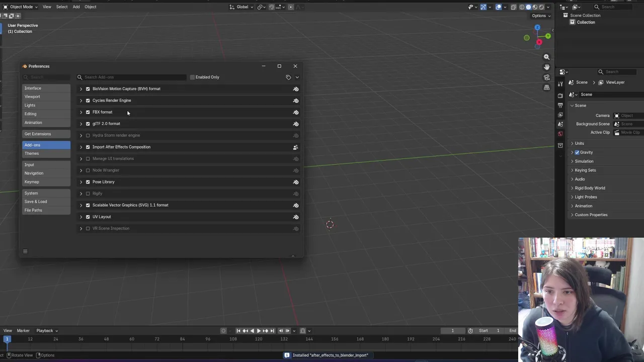Enable the Rigify add-on

(88, 194)
